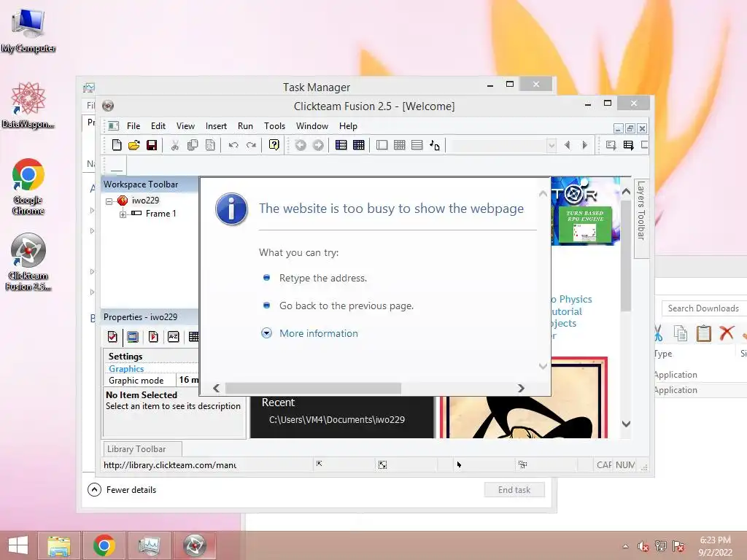Open the Frame Editor icon

pos(382,145)
